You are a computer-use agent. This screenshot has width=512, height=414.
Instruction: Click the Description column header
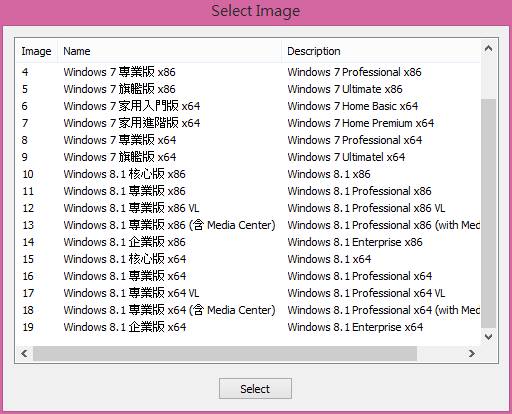(381, 51)
